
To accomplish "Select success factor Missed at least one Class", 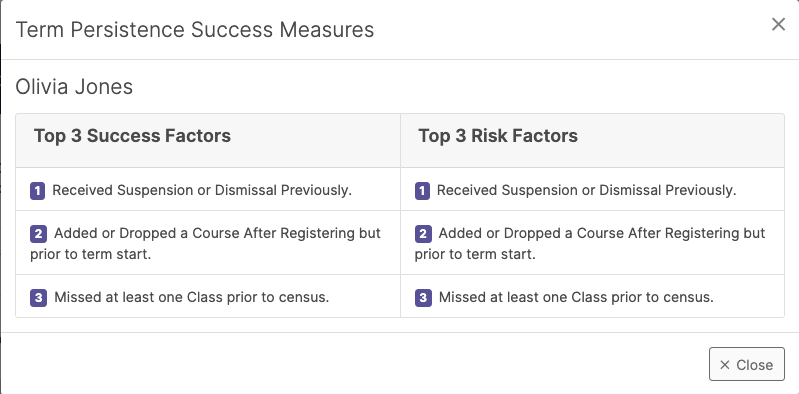I will pyautogui.click(x=192, y=297).
